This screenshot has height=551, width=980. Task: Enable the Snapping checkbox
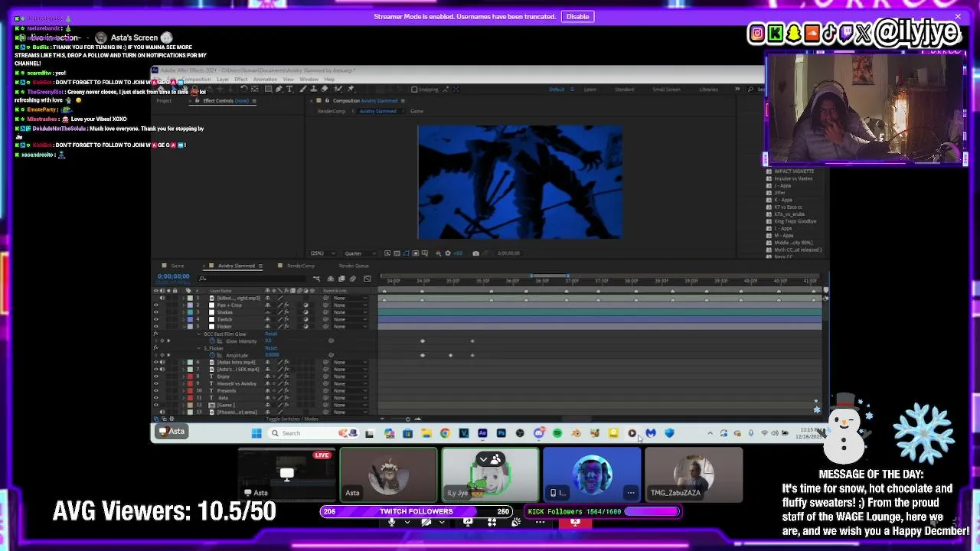414,89
